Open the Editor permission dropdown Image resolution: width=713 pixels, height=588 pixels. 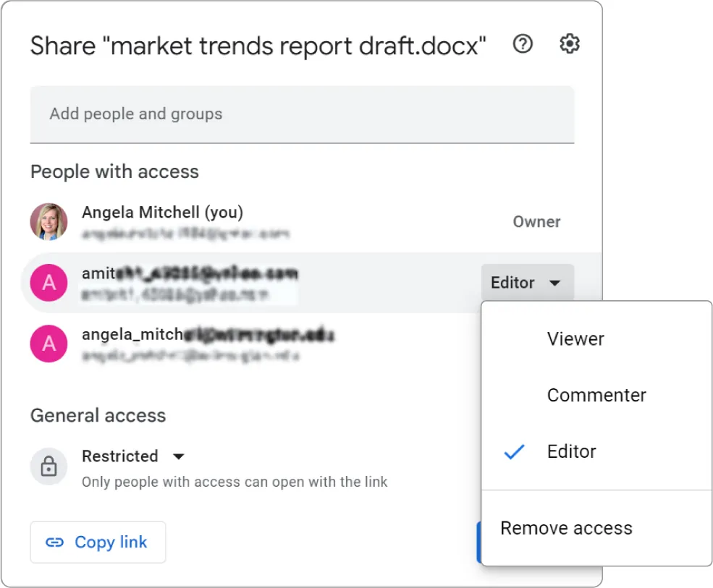coord(527,282)
